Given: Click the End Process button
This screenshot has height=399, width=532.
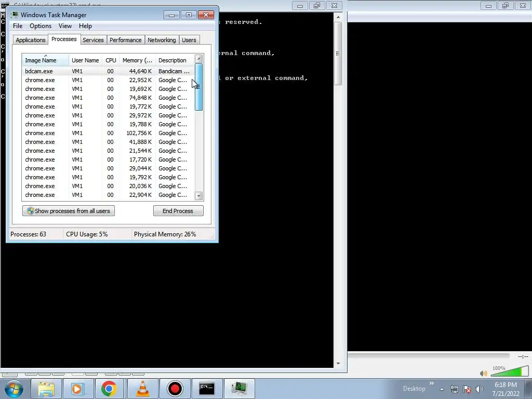Looking at the screenshot, I should [178, 211].
